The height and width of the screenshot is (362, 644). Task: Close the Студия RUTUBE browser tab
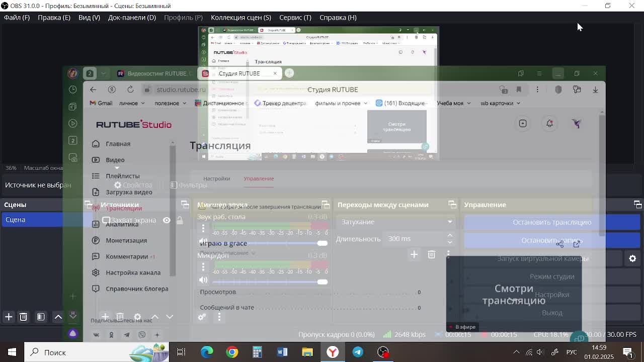pos(275,73)
